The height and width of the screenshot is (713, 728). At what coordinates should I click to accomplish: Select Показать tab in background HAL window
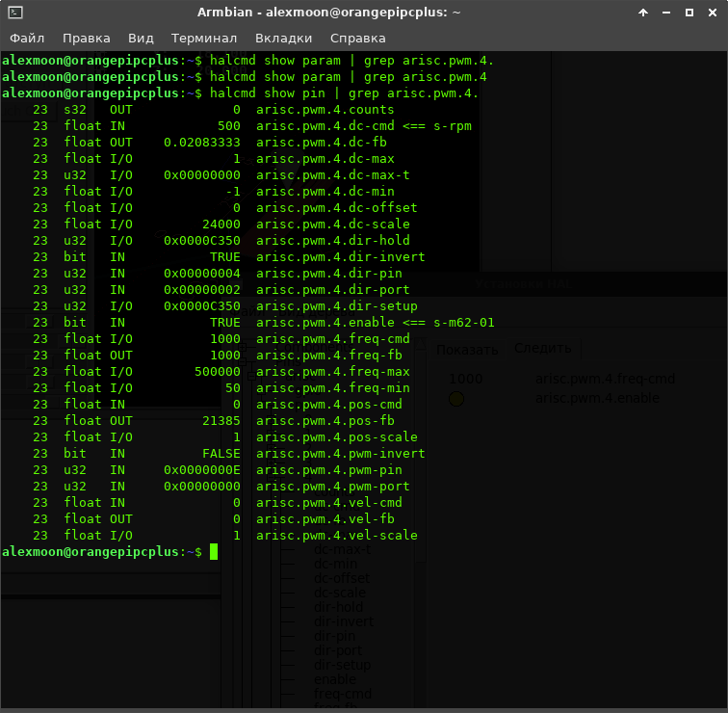[x=467, y=350]
